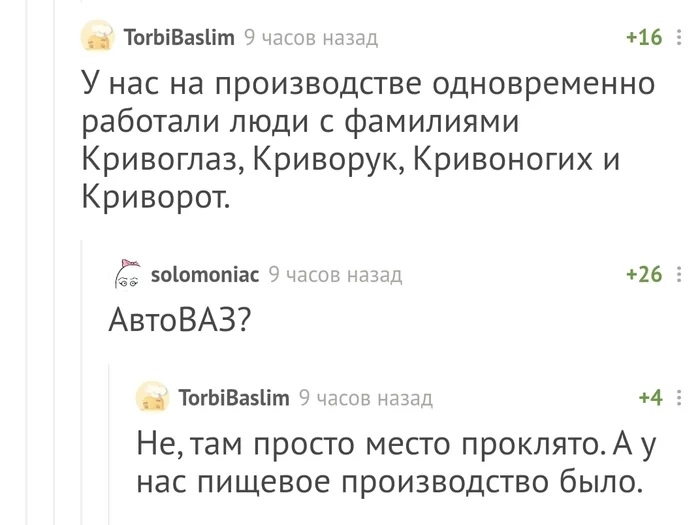The height and width of the screenshot is (525, 700).
Task: Open TorbiBaslim's avatar on the top comment
Action: (98, 36)
